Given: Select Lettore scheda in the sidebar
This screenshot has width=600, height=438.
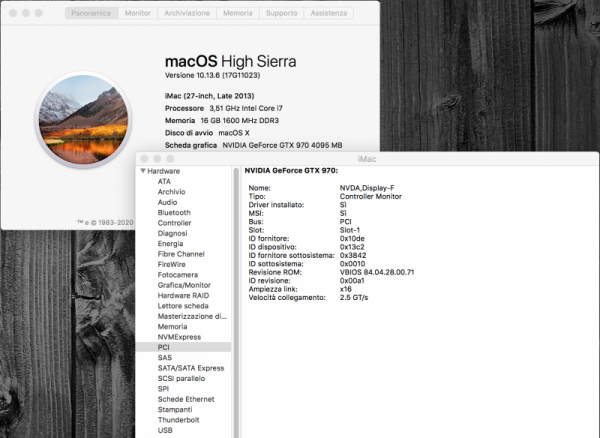Looking at the screenshot, I should pos(183,306).
